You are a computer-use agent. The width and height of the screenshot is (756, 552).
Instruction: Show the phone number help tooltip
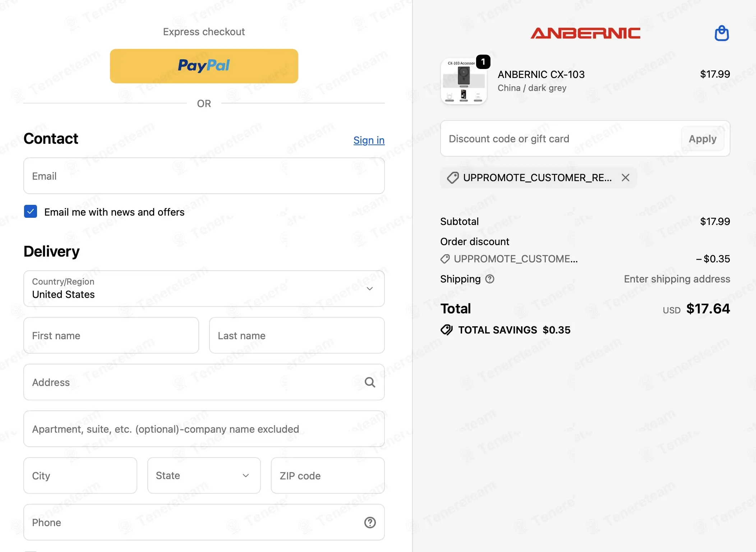[370, 523]
